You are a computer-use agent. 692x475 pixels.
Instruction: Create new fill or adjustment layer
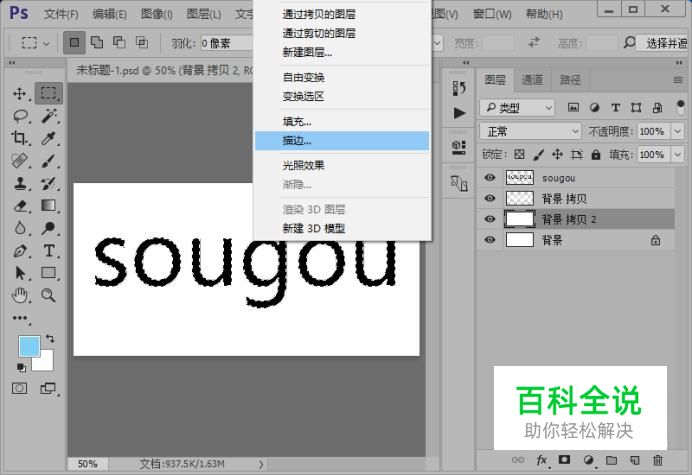(x=588, y=460)
